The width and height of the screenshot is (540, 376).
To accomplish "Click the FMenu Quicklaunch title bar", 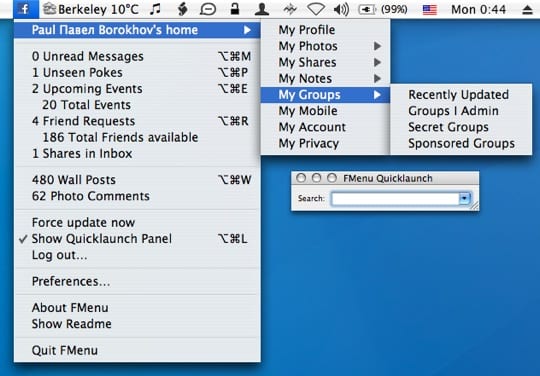I will [x=385, y=178].
